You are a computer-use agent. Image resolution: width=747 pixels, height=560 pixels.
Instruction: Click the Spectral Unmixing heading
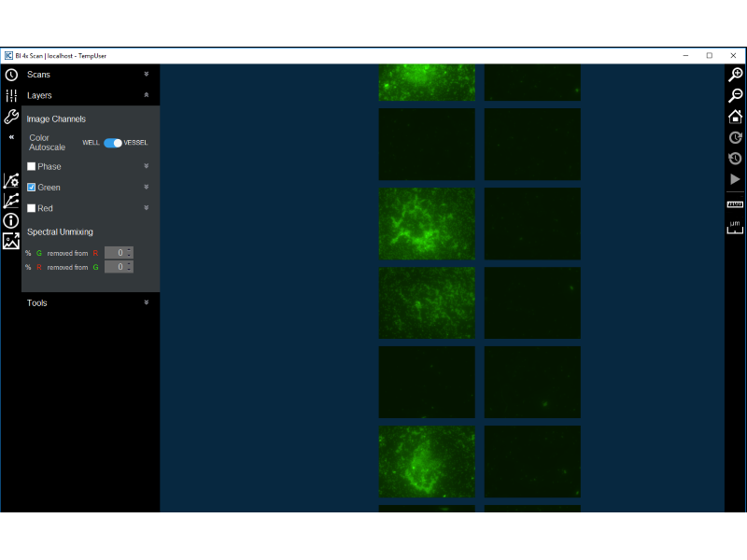pos(60,231)
